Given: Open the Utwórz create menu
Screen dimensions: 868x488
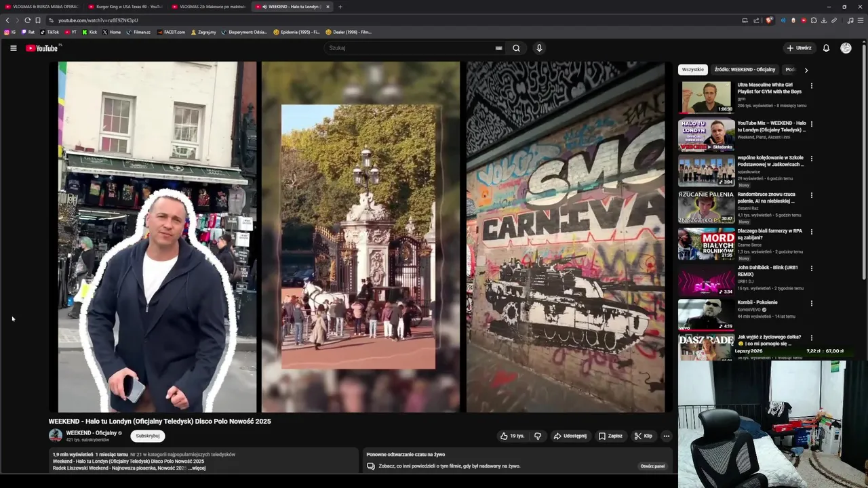Looking at the screenshot, I should click(799, 48).
